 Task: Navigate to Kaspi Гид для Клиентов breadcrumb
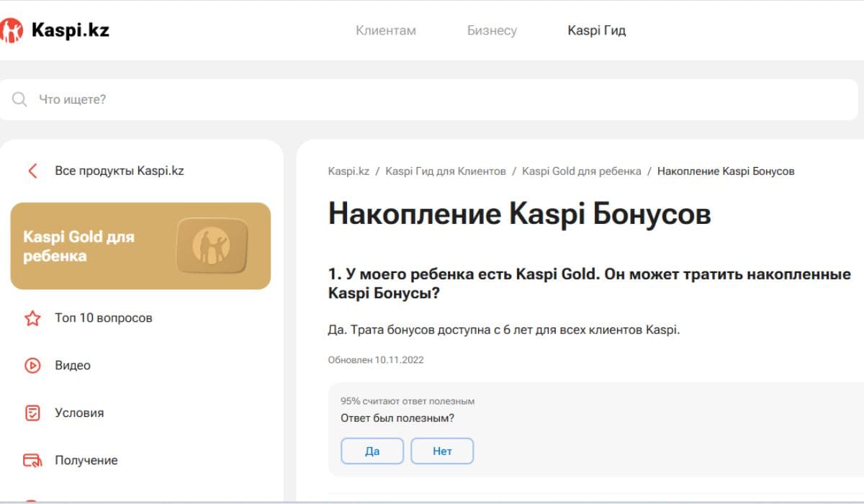446,171
